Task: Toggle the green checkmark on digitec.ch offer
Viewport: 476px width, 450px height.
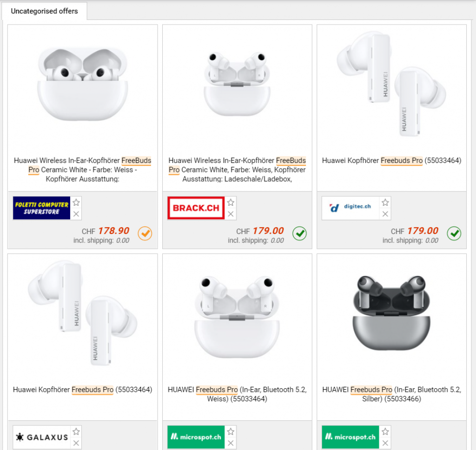Action: (x=454, y=234)
